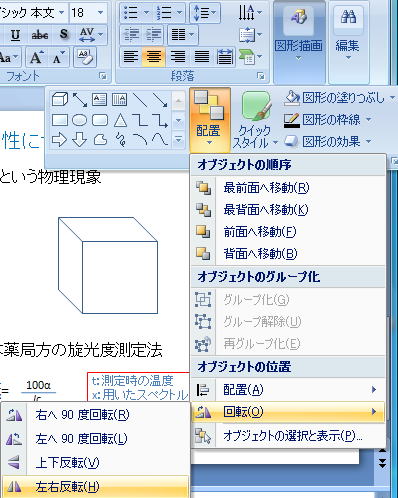Select horizontal text box shape
The width and height of the screenshot is (398, 498).
(99, 99)
